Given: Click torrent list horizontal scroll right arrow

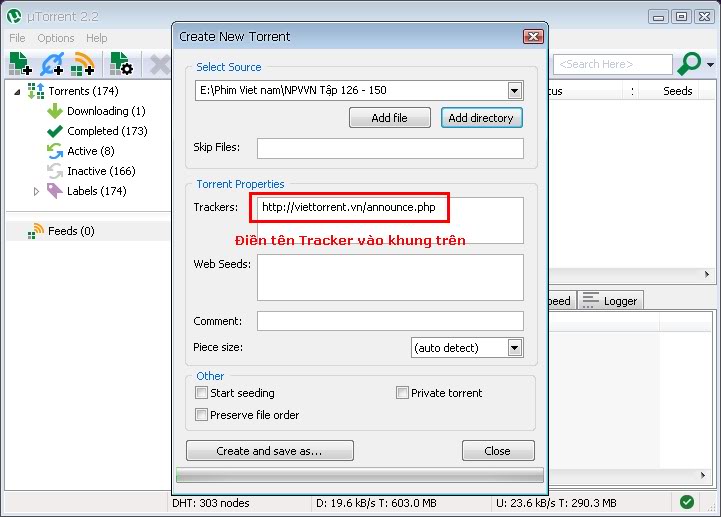Looking at the screenshot, I should pyautogui.click(x=707, y=275).
